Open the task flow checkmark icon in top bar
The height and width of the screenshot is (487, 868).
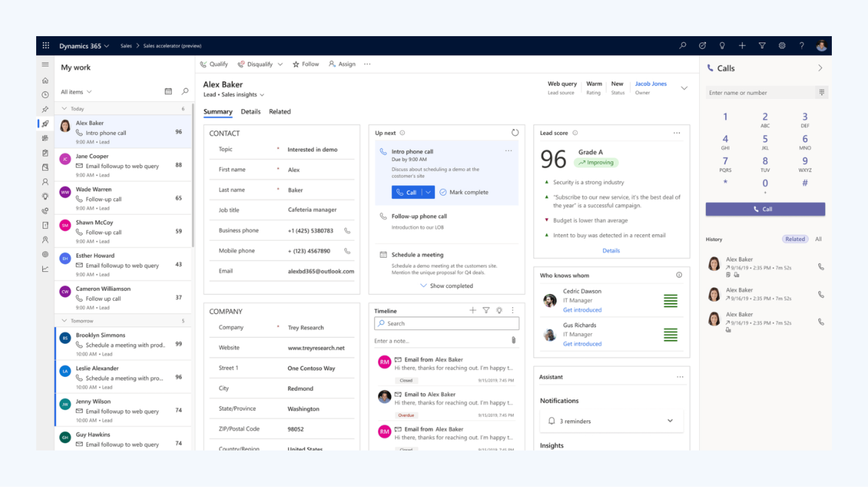tap(702, 46)
